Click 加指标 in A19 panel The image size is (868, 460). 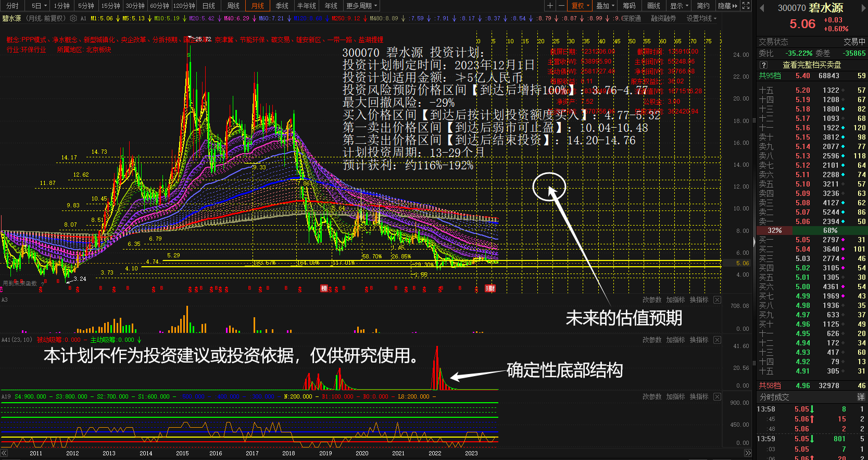[x=675, y=396]
